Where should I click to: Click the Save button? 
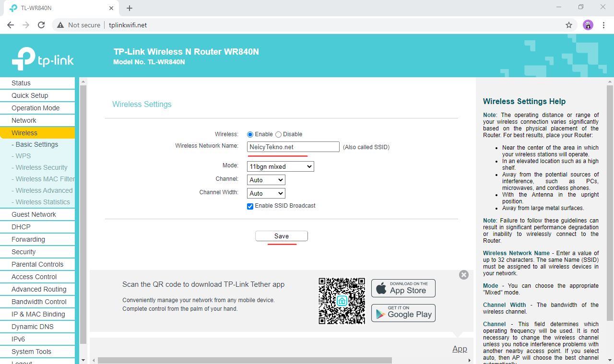(x=282, y=236)
